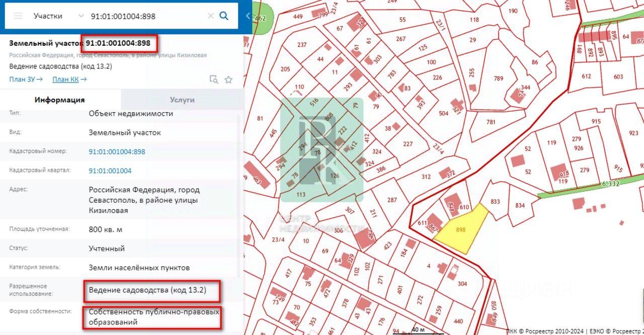Click parcel 603 on the map
This screenshot has width=644, height=335.
point(618,76)
